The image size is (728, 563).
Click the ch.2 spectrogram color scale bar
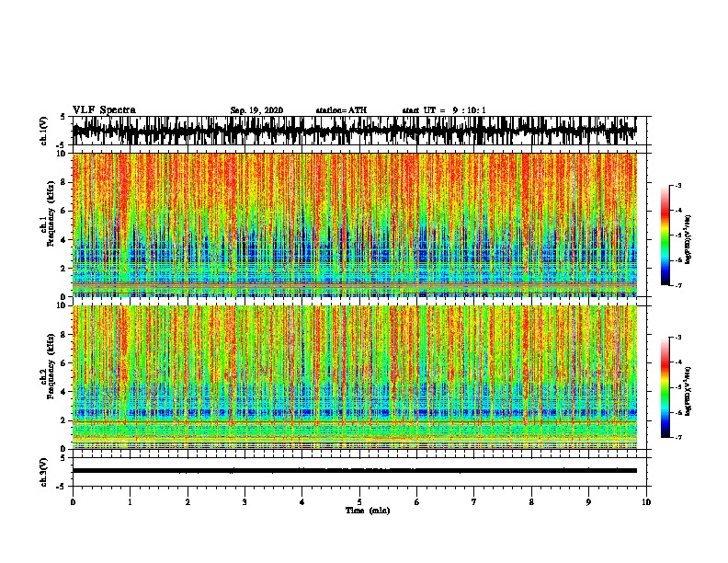[665, 387]
